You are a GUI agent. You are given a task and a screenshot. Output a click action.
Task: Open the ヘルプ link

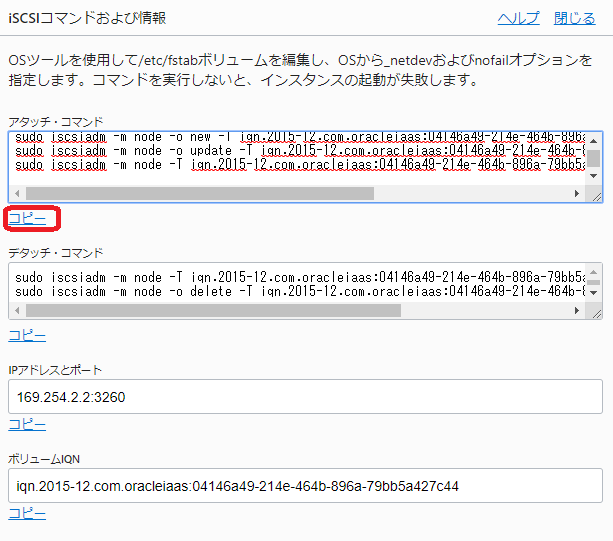pos(518,18)
